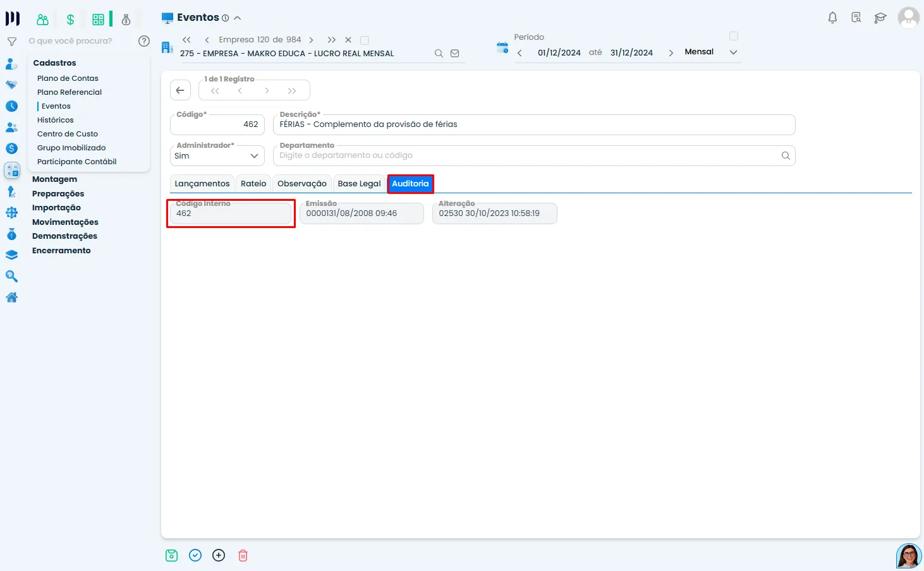Advance to the next period
924x571 pixels.
671,53
